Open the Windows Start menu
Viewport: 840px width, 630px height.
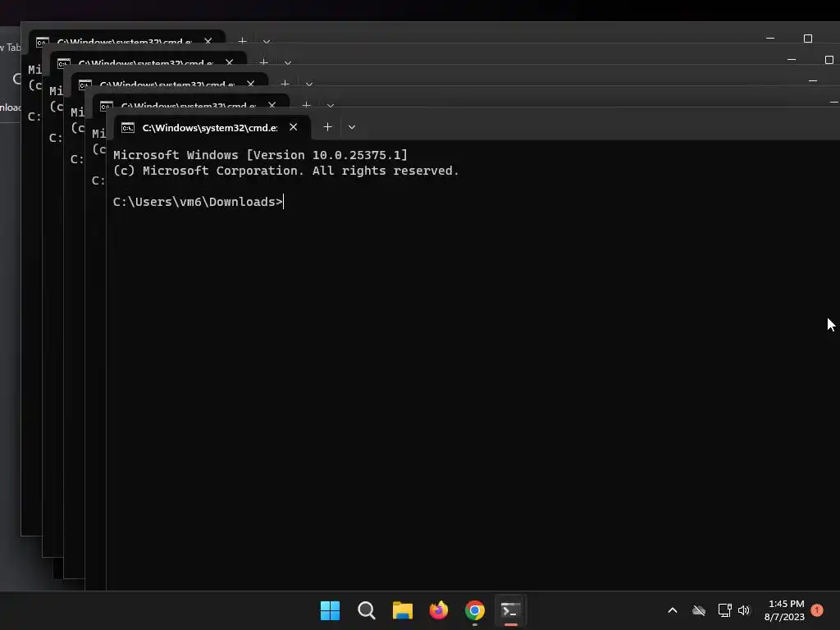point(330,610)
